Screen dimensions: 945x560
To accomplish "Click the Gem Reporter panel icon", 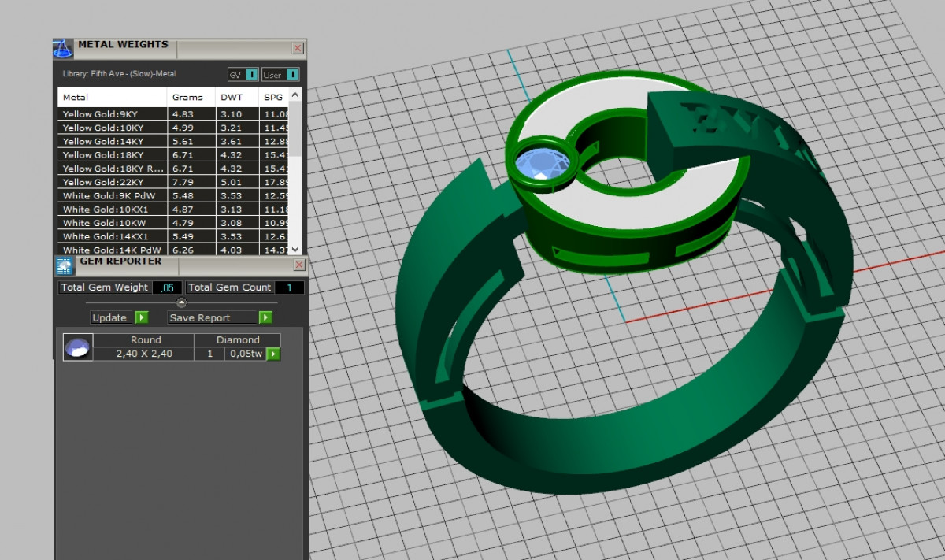I will 64,265.
